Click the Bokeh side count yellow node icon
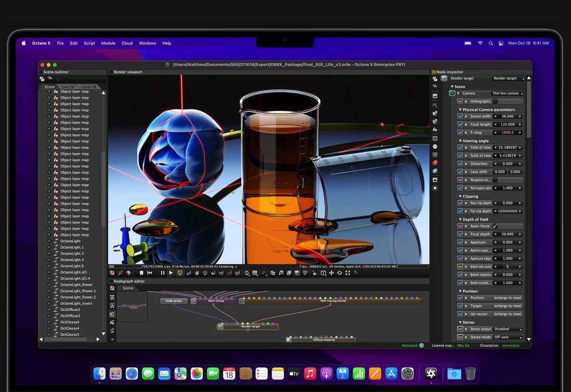The height and width of the screenshot is (392, 571). coord(460,266)
